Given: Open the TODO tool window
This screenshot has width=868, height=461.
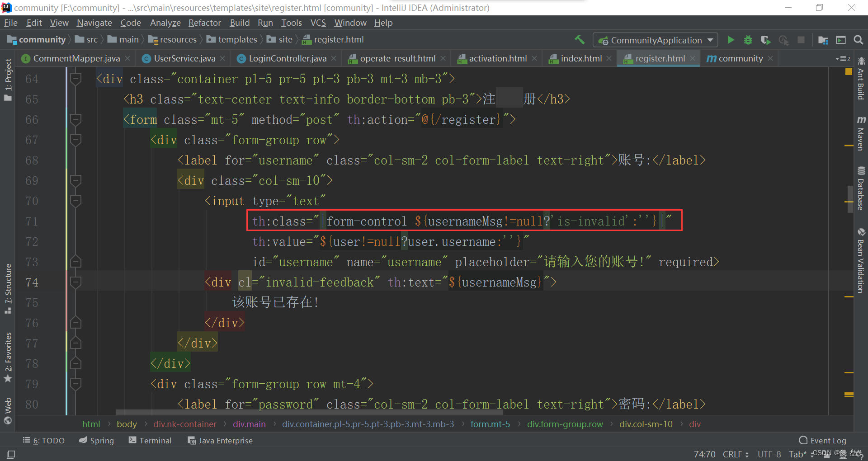Looking at the screenshot, I should point(44,440).
